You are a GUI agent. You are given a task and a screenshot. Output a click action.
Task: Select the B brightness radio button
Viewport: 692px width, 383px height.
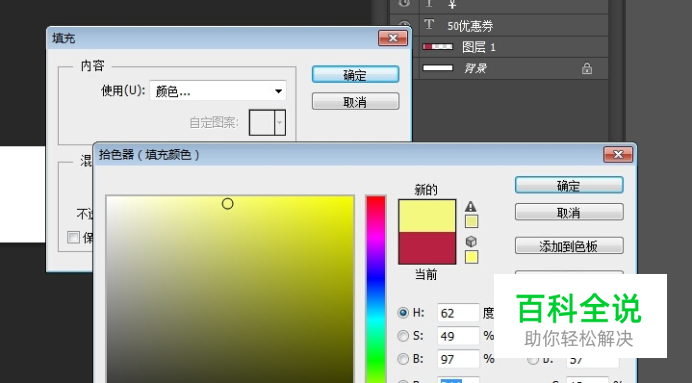click(x=403, y=359)
